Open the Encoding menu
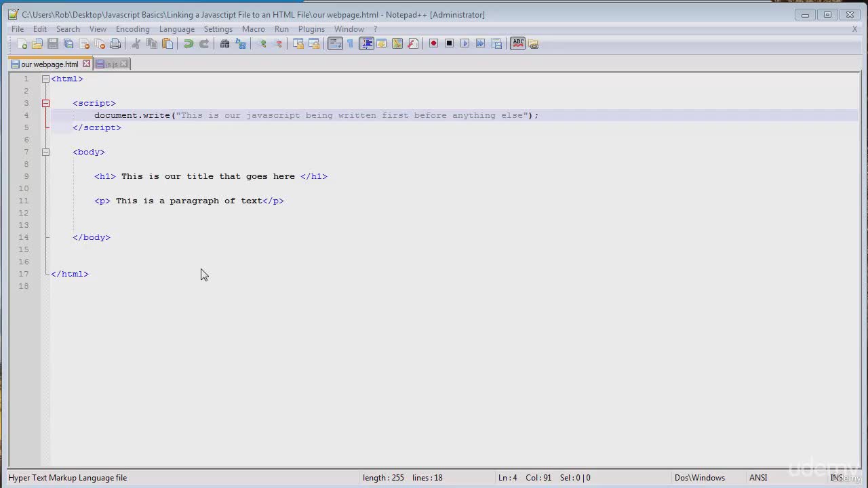 [x=132, y=29]
